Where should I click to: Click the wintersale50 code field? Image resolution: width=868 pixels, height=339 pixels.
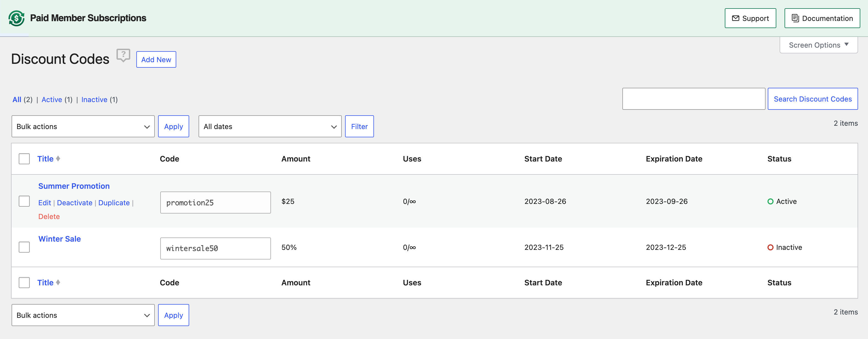[x=215, y=248]
